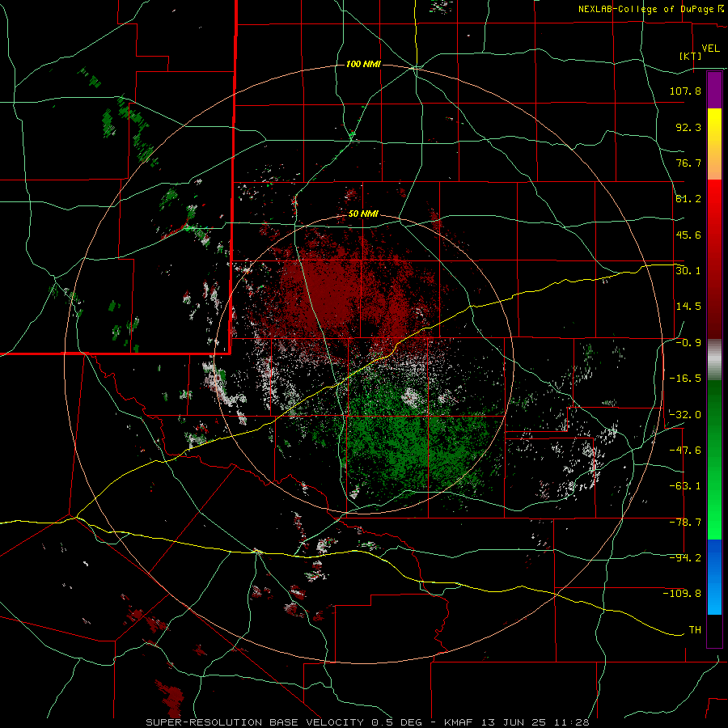This screenshot has height=728, width=728.
Task: Click the purple segment of velocity color bar
Action: [714, 90]
